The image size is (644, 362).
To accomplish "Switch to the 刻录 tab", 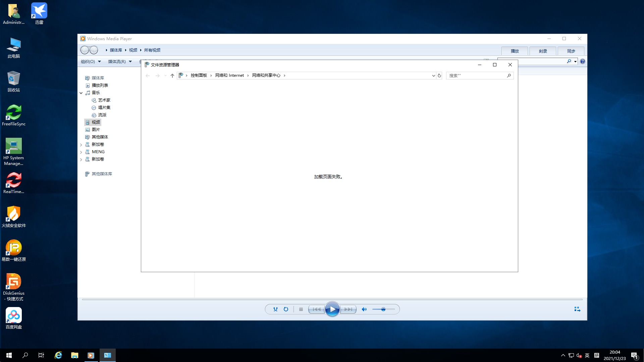I will 543,51.
